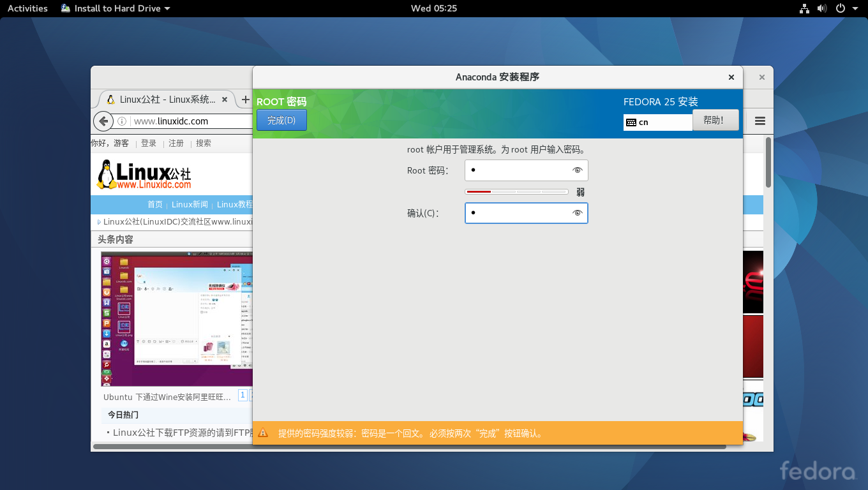Click the browser vertical scrollbar
868x490 pixels.
[x=768, y=163]
